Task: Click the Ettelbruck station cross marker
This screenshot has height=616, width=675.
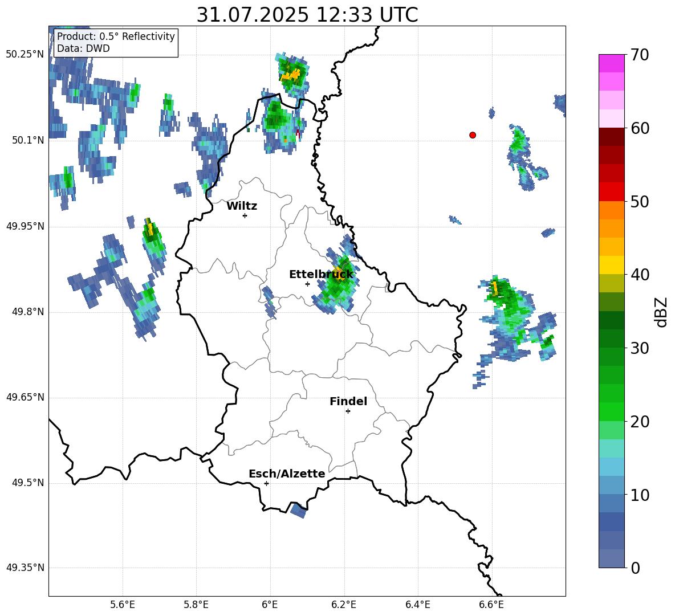Action: pos(307,284)
